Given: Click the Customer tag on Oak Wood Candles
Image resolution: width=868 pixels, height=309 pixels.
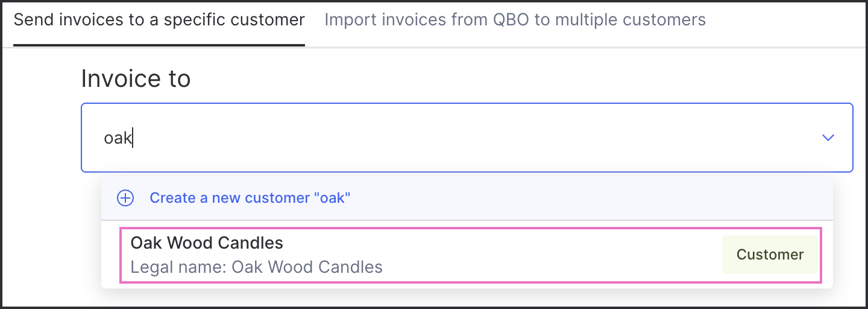Looking at the screenshot, I should tap(770, 255).
